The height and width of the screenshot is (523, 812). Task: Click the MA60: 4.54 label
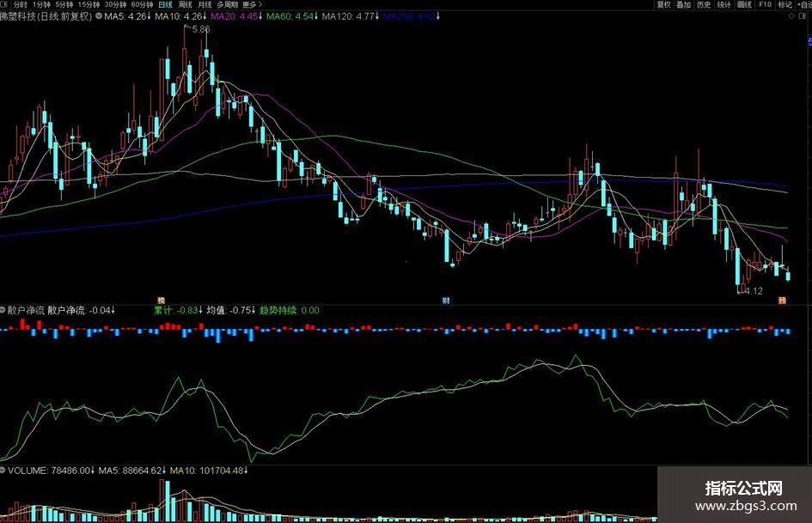click(292, 16)
